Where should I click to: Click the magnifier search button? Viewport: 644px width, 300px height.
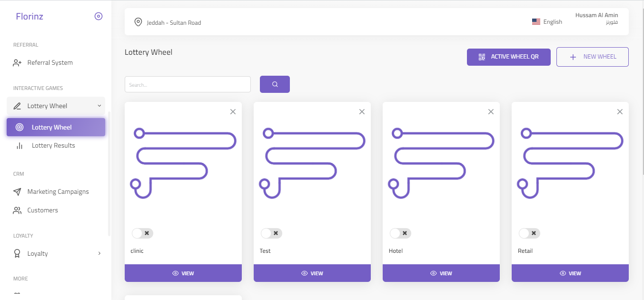click(x=275, y=84)
